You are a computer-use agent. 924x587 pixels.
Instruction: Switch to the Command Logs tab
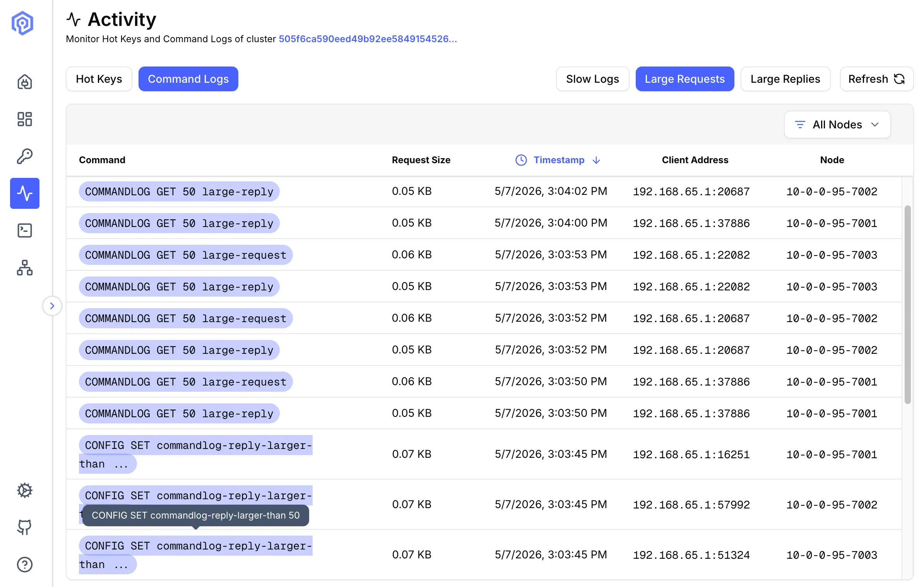188,79
